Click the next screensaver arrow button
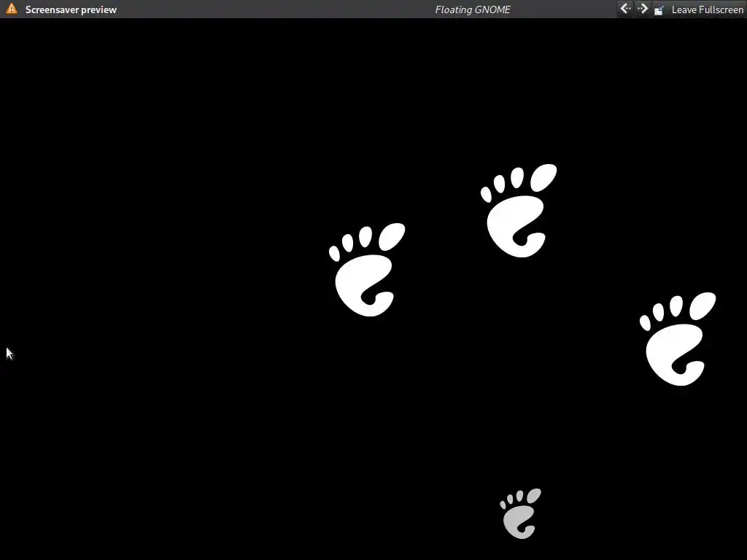 point(642,9)
